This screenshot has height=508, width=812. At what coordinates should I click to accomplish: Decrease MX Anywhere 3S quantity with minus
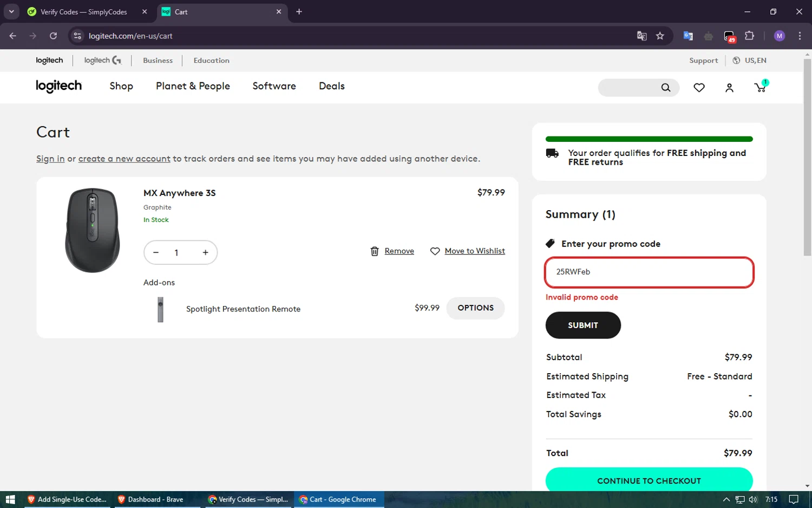pyautogui.click(x=156, y=252)
